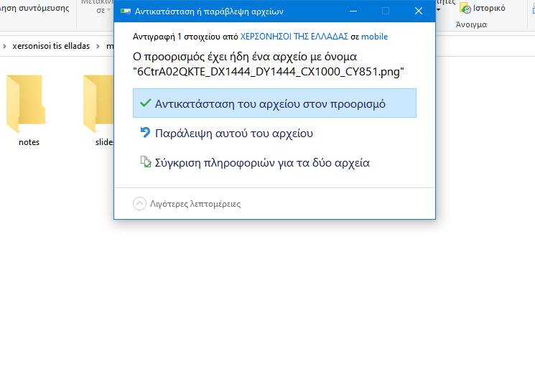The height and width of the screenshot is (392, 535).
Task: Collapse details with Λιγότερες λεπτομέρειες
Action: coord(187,204)
